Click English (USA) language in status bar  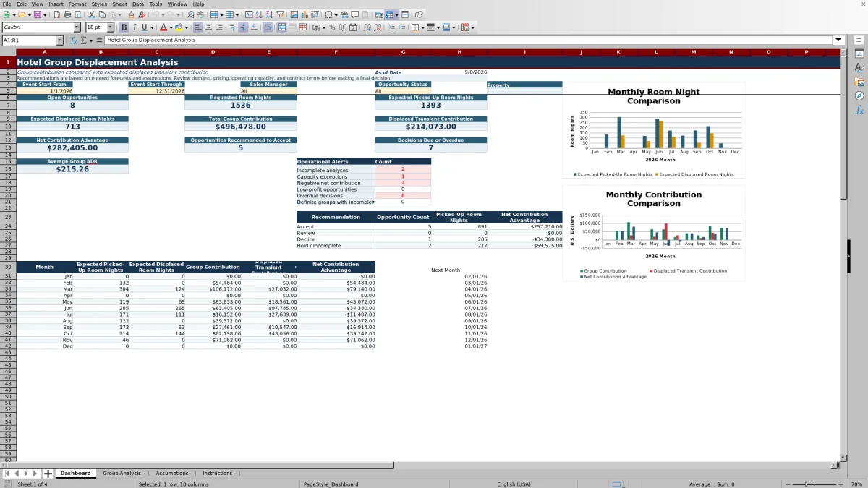click(x=514, y=484)
